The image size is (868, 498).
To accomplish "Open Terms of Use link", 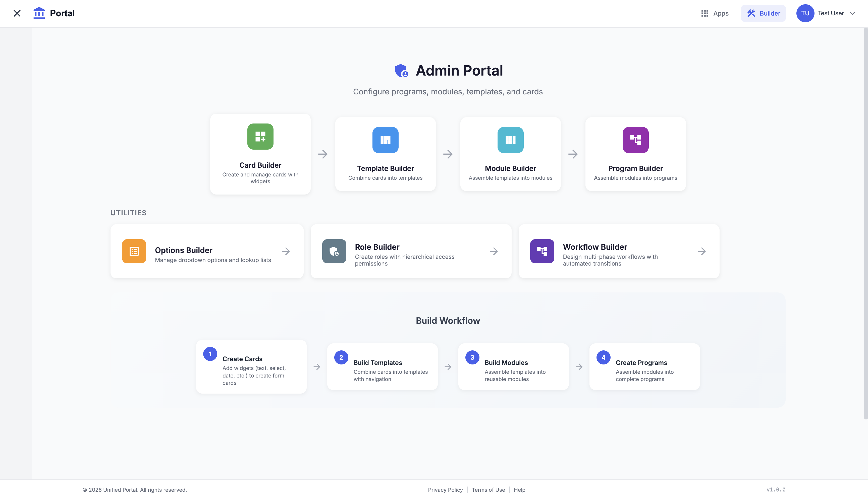I will tap(488, 489).
